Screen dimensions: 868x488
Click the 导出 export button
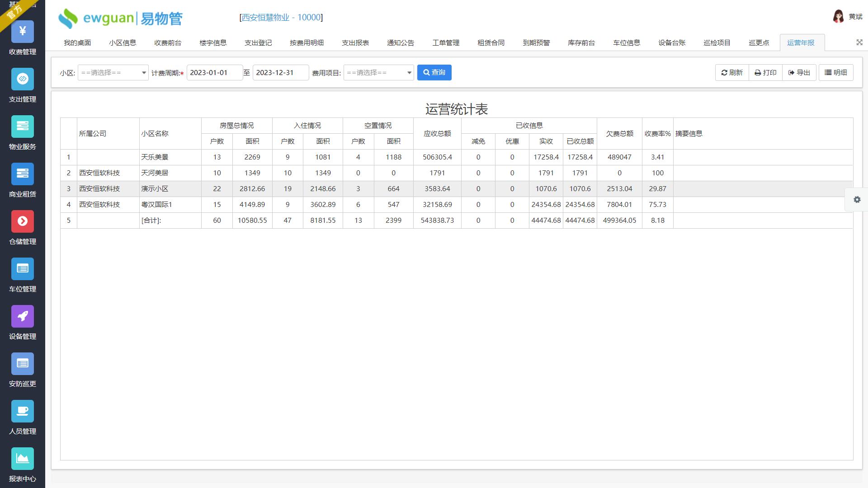pyautogui.click(x=799, y=73)
